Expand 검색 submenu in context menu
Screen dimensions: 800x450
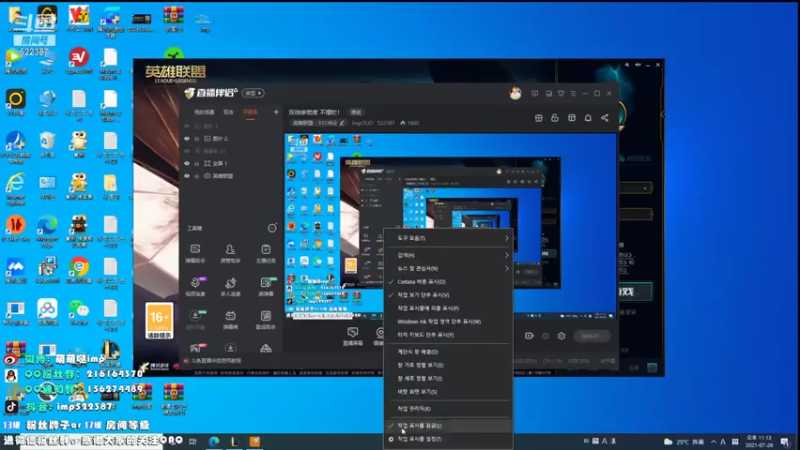[448, 255]
